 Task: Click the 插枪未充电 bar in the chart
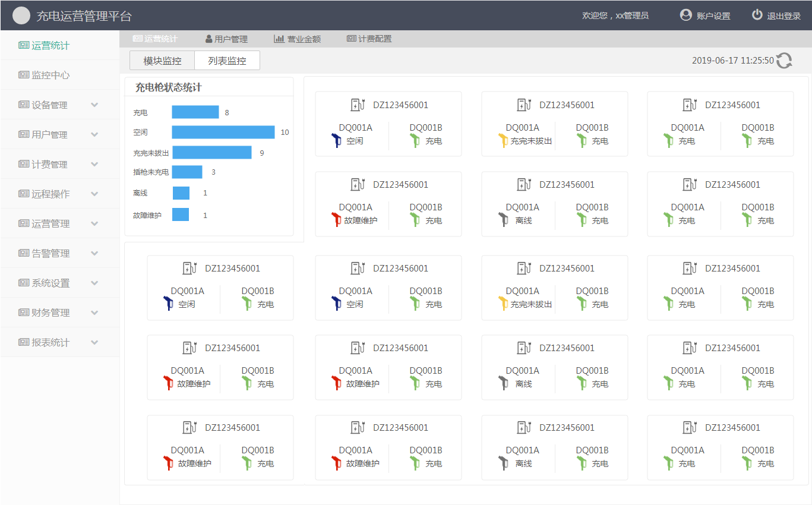point(187,172)
